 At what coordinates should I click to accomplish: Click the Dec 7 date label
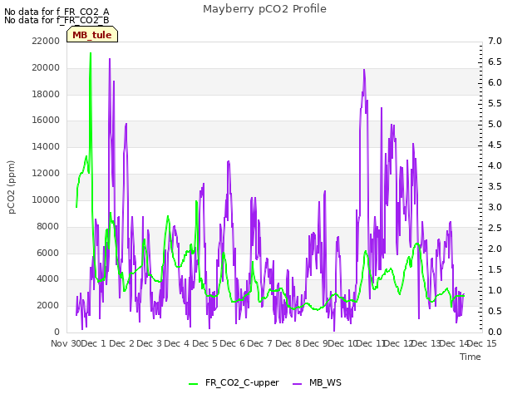(x=260, y=343)
